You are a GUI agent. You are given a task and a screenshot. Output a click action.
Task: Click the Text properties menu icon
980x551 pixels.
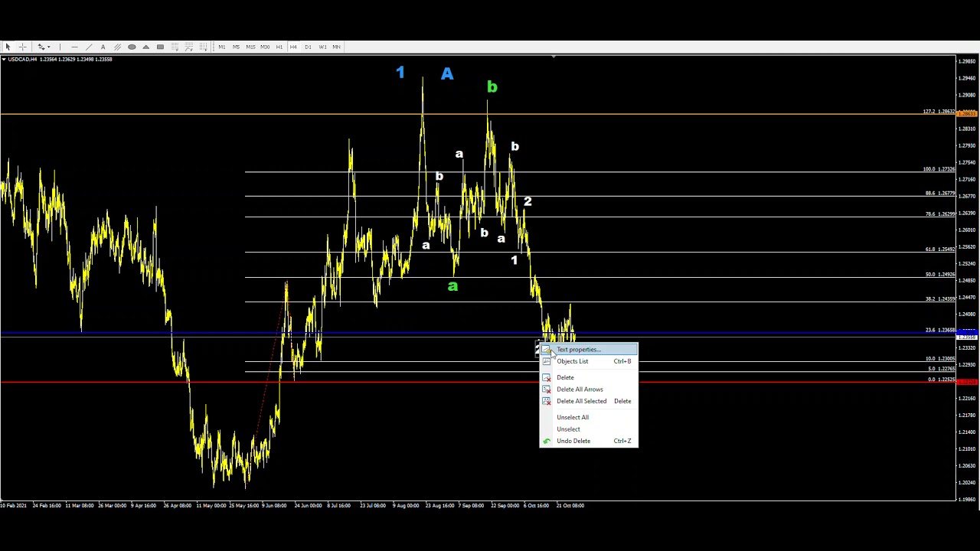click(x=547, y=350)
